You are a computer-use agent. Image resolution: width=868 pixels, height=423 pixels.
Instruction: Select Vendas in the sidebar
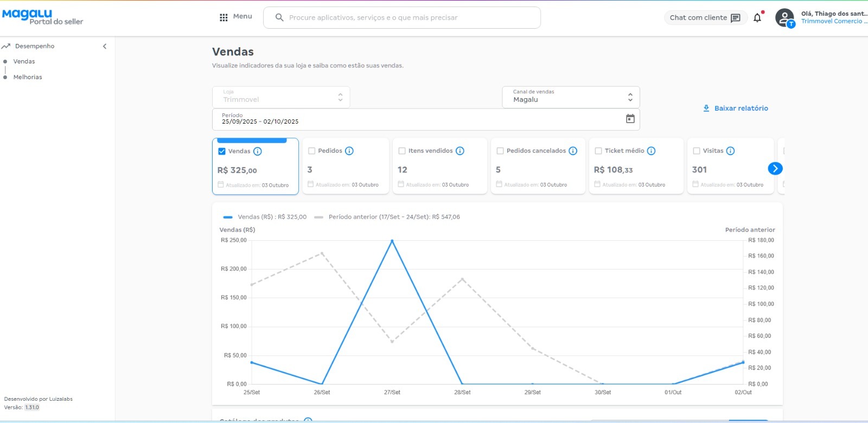[24, 61]
